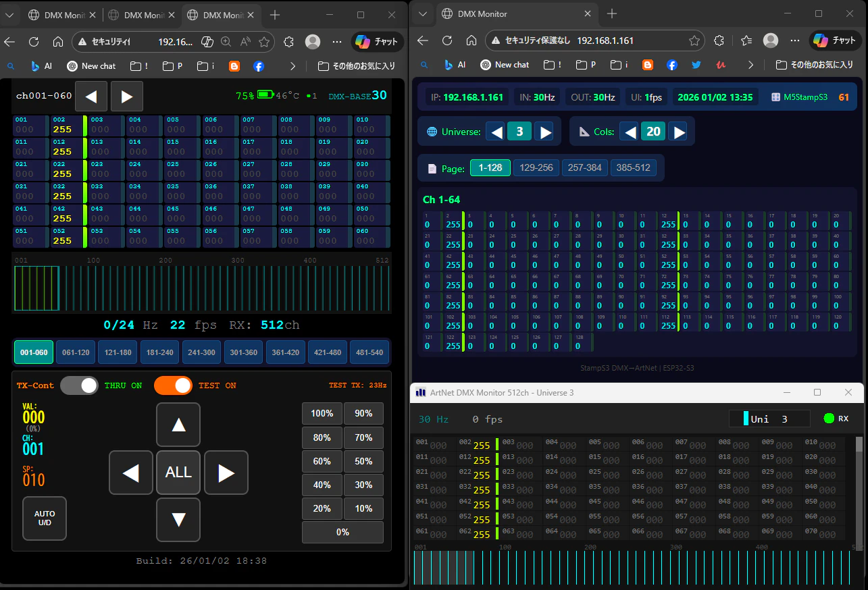The image size is (868, 590).
Task: Open the Facebook bookmark in the left browser window
Action: [259, 66]
